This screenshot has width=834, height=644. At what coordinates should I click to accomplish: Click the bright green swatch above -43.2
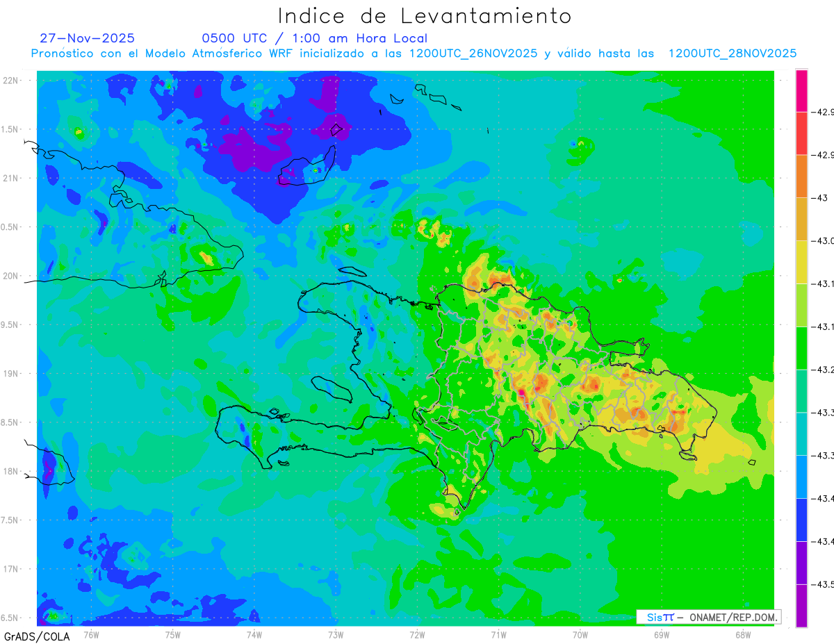point(801,348)
